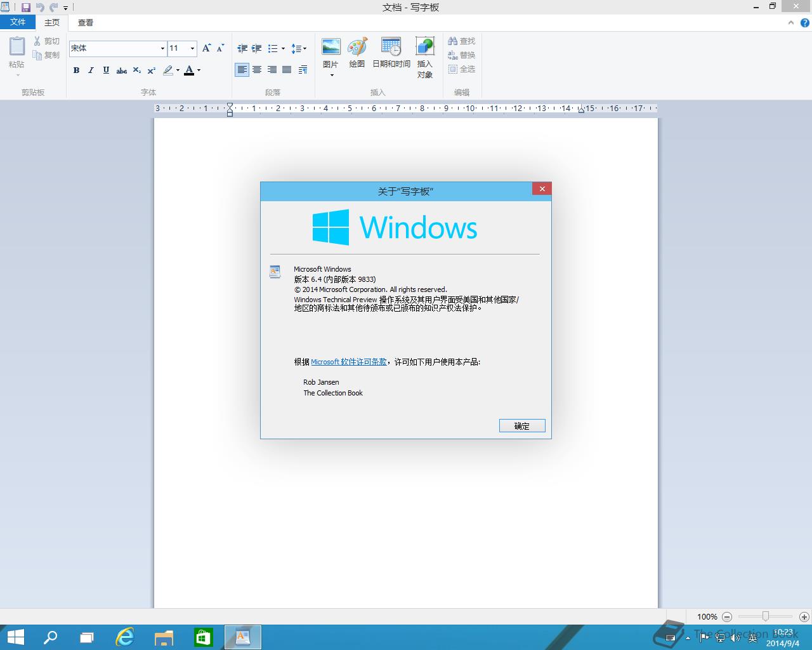Screen dimensions: 812x650
Task: Open the highlight color dropdown arrow
Action: (178, 70)
